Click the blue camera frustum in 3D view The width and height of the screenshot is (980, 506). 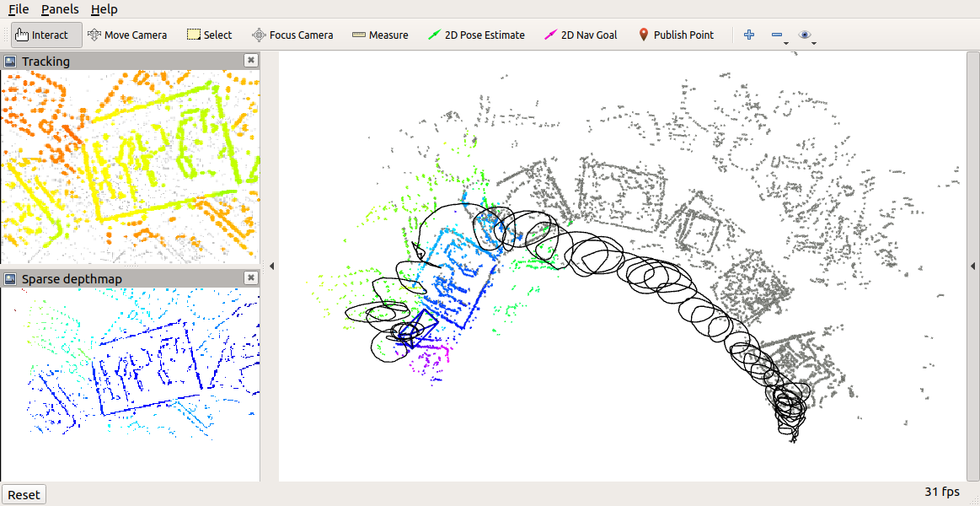click(419, 328)
